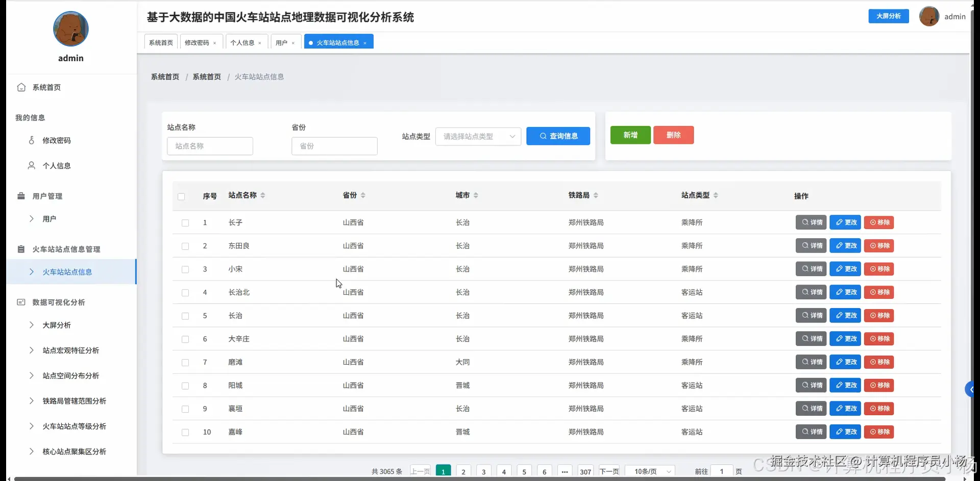Viewport: 980px width, 481px height.
Task: Switch to the 系统首页 tab
Action: click(161, 43)
